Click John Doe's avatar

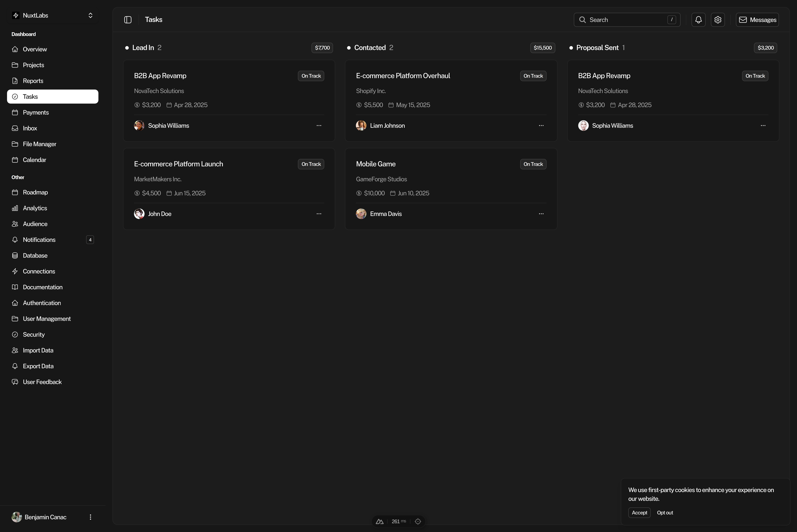(139, 214)
